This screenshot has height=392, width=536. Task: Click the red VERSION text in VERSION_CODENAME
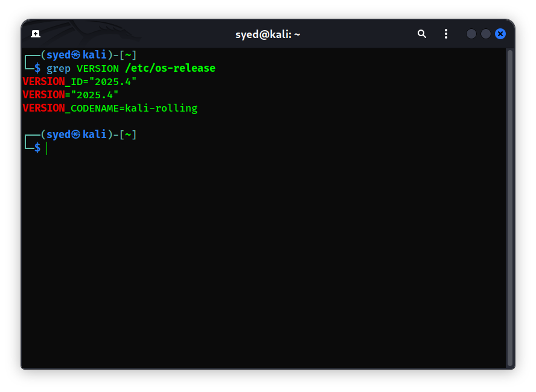[x=43, y=109]
